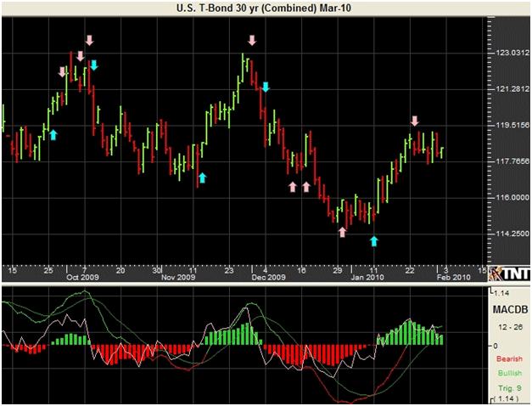Select the cyan buy arrow below the January 11 low
This screenshot has width=532, height=406.
pos(374,241)
